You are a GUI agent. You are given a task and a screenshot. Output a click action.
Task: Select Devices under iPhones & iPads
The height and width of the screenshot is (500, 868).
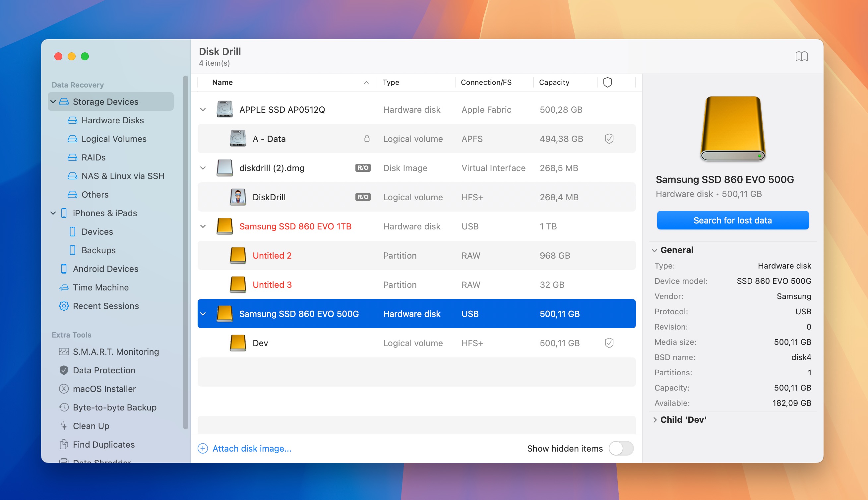tap(91, 231)
